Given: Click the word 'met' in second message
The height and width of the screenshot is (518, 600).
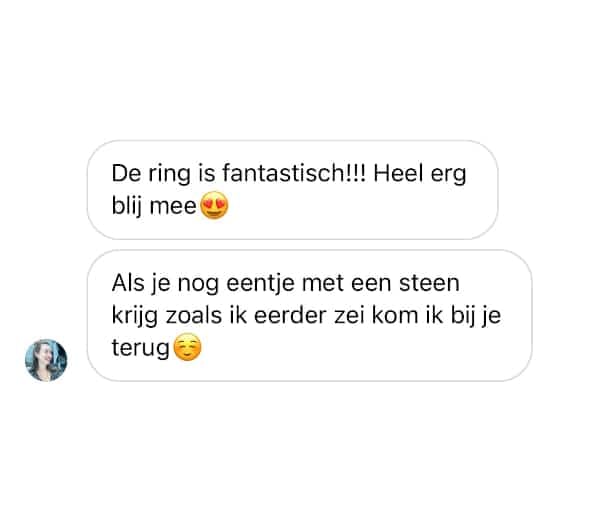Looking at the screenshot, I should pyautogui.click(x=323, y=284).
